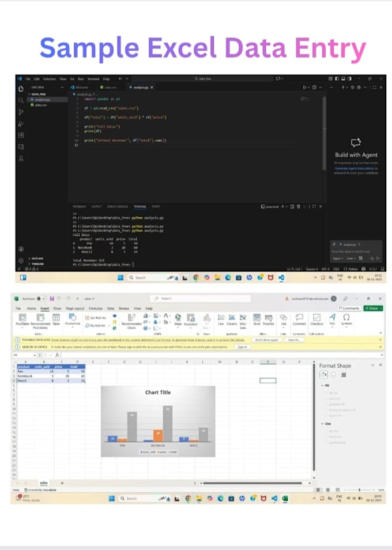Open the Page Layout ribbon tab

click(75, 308)
